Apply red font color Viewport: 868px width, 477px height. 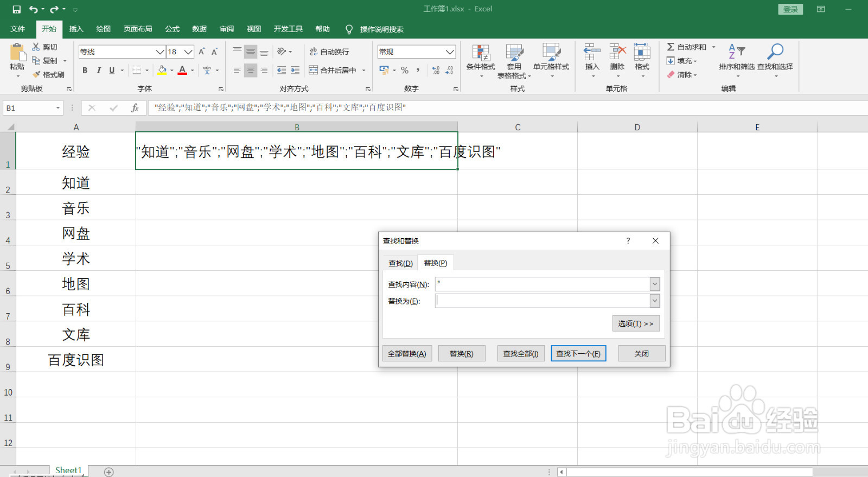[182, 70]
